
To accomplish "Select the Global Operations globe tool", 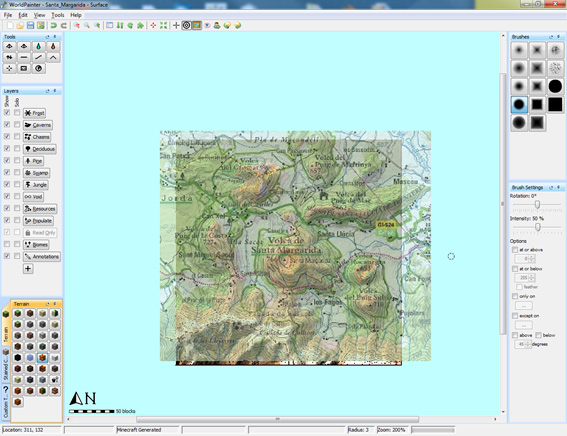I will tap(39, 68).
